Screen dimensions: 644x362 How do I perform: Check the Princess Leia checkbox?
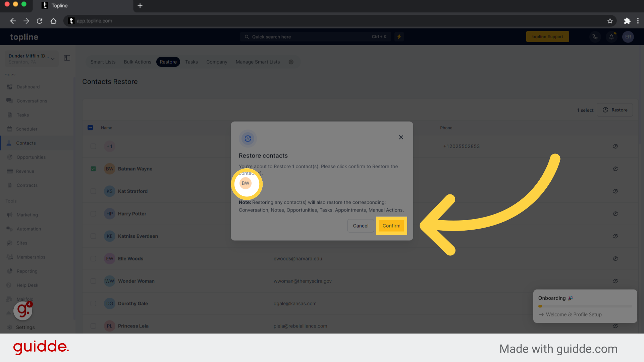pyautogui.click(x=93, y=326)
